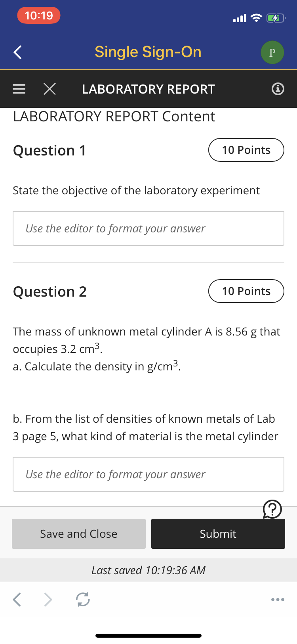The height and width of the screenshot is (644, 297).
Task: Select the 10 Points badge for Question 2
Action: (x=246, y=291)
